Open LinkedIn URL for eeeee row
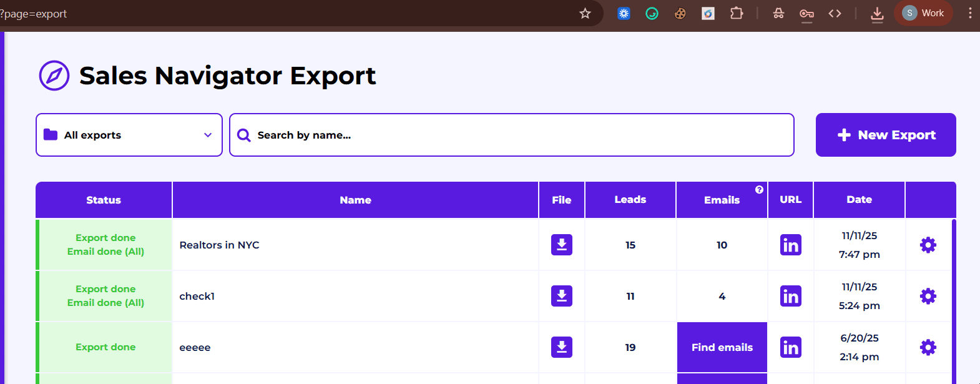 tap(791, 347)
